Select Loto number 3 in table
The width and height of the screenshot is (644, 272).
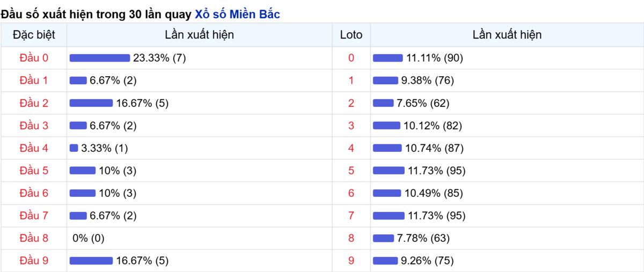pyautogui.click(x=351, y=126)
